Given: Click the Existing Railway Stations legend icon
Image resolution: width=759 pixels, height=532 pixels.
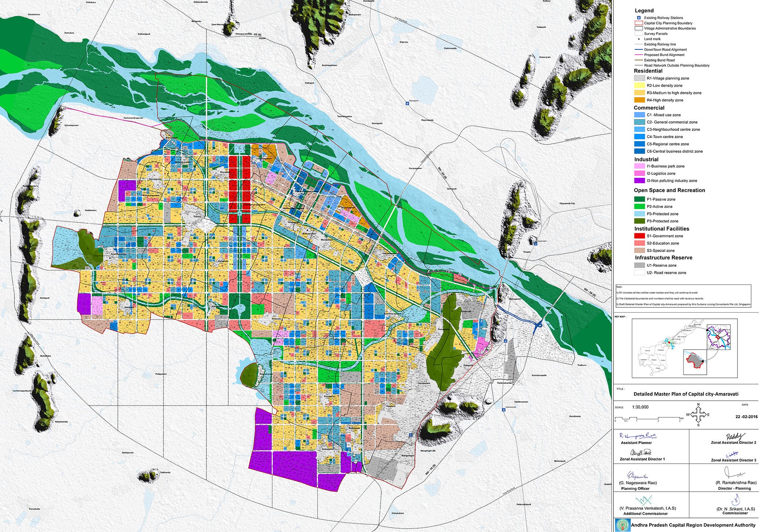Looking at the screenshot, I should point(639,18).
